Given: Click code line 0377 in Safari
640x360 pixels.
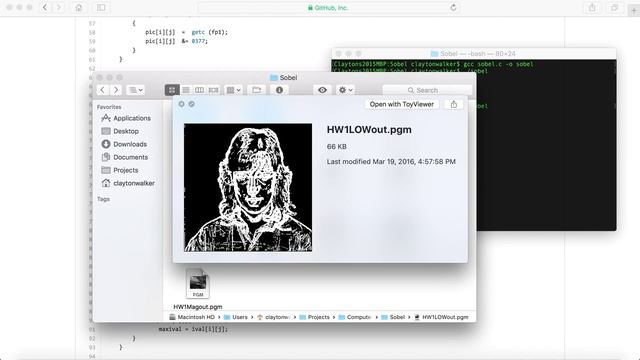Looking at the screenshot, I should click(x=176, y=41).
